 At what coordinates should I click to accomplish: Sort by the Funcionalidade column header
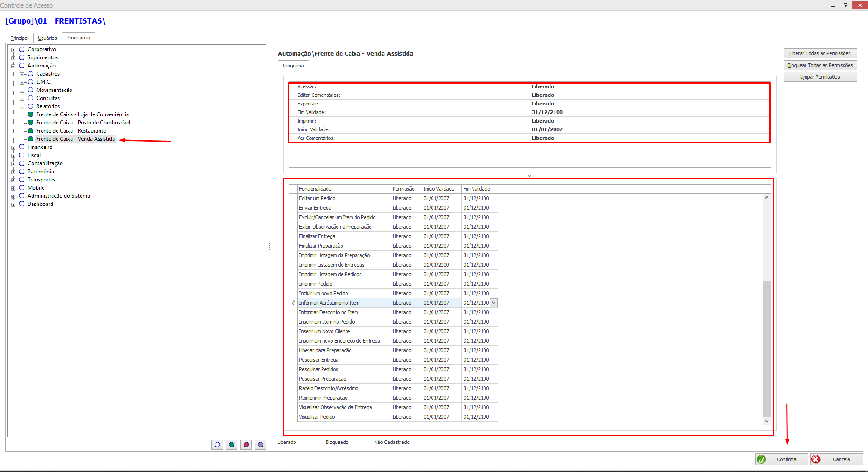344,189
